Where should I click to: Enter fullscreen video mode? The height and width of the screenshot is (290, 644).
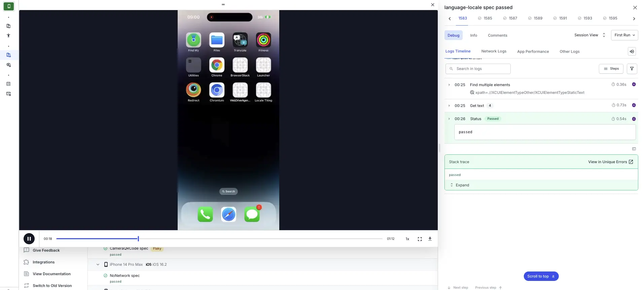tap(420, 239)
